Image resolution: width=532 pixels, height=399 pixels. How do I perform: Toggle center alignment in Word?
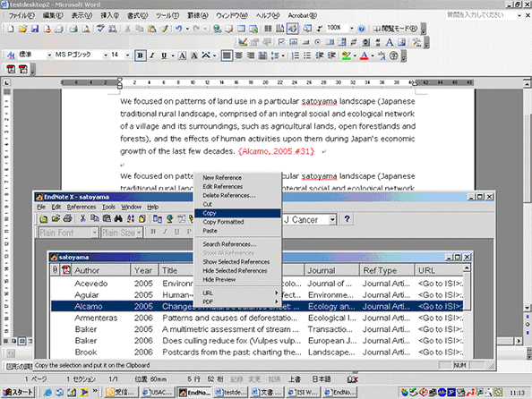click(x=239, y=55)
